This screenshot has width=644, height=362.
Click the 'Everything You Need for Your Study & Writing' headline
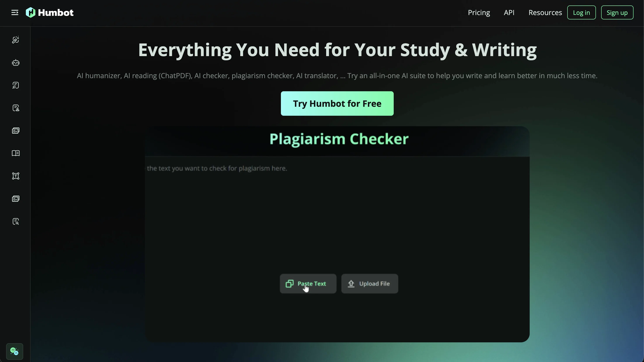coord(337,50)
